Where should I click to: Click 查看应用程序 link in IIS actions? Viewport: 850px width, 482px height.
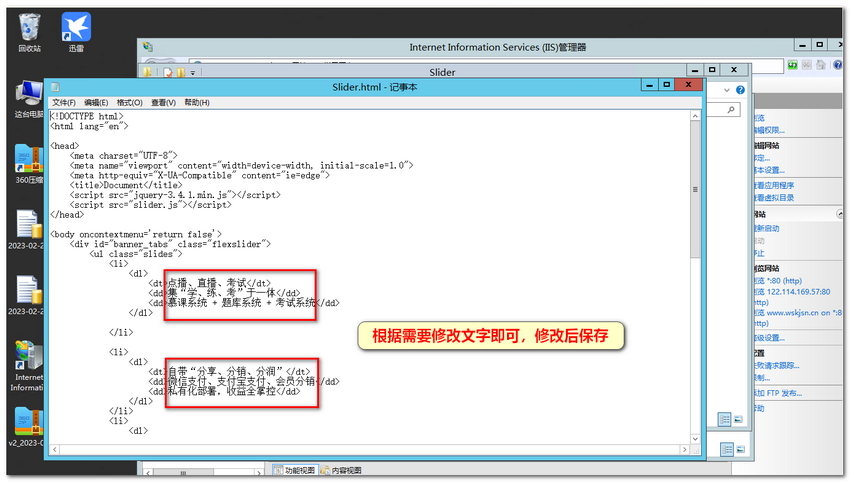[x=774, y=185]
